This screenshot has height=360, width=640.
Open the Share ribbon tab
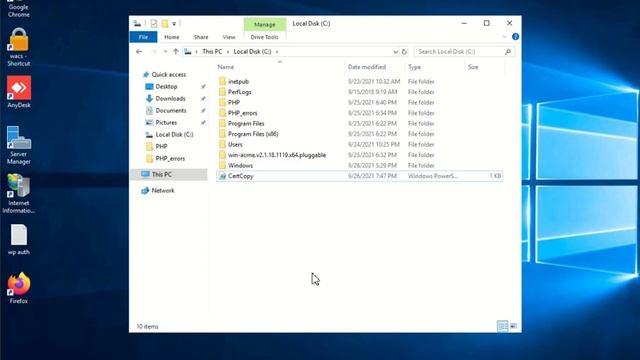click(201, 37)
